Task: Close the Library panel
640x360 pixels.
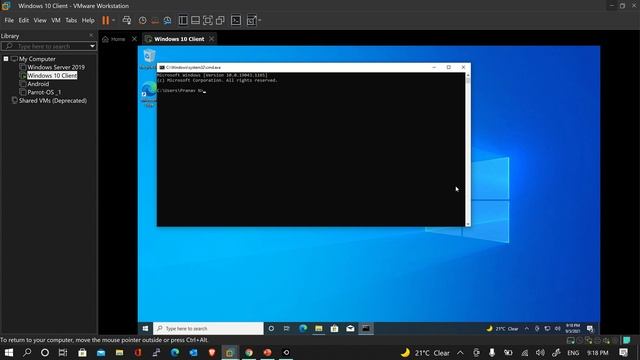Action: 91,36
